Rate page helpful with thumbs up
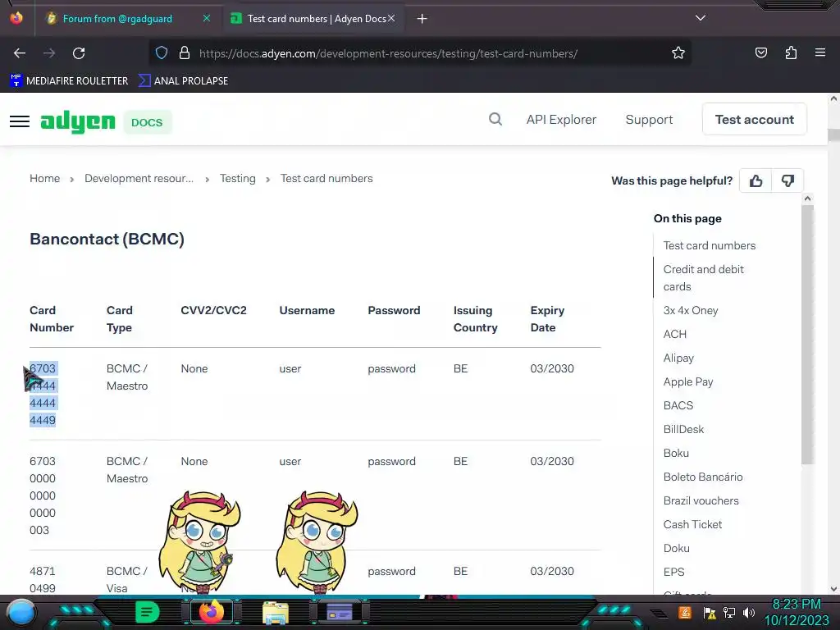Viewport: 840px width, 630px height. click(756, 181)
